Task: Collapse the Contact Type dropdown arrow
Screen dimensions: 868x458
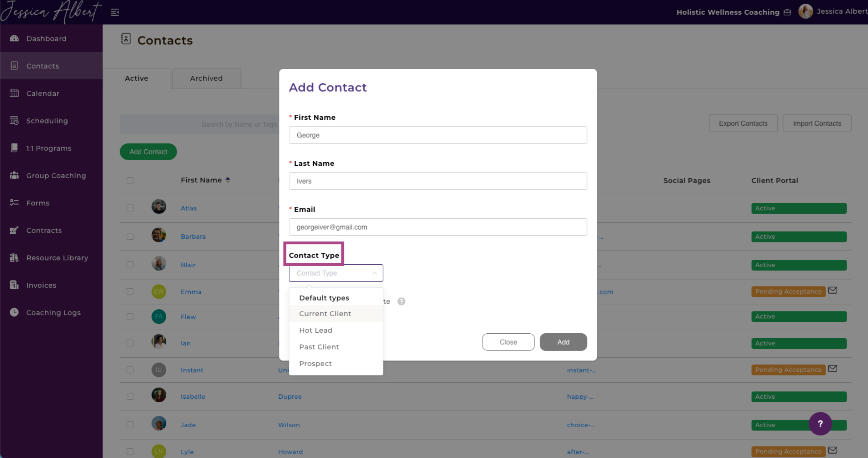Action: pos(374,273)
